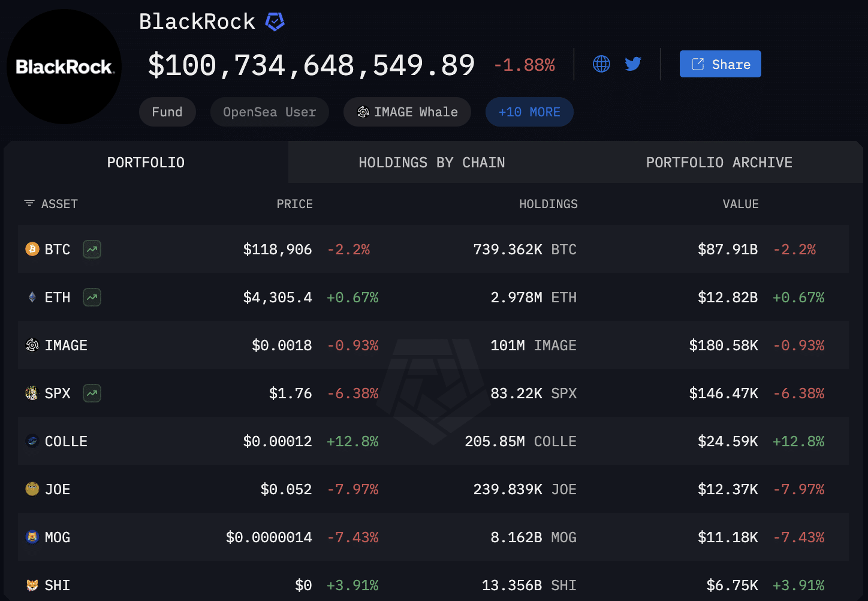868x601 pixels.
Task: Expand the +10 MORE tags
Action: click(x=529, y=112)
